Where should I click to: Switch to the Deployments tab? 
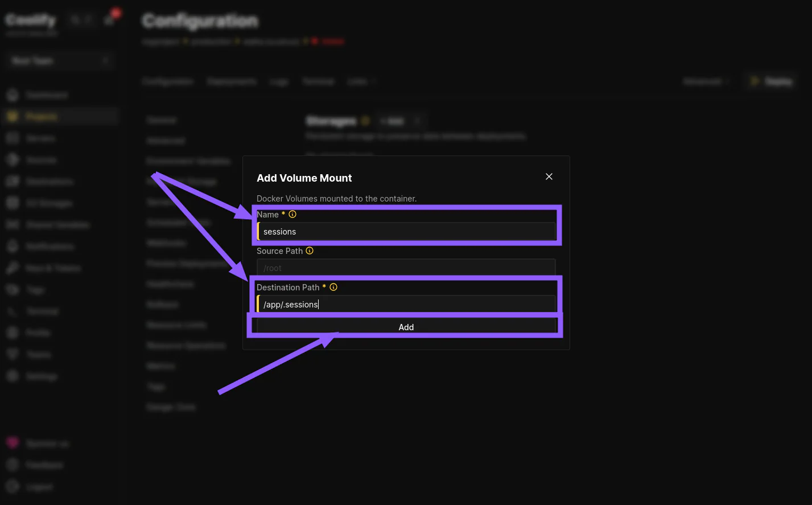coord(232,81)
